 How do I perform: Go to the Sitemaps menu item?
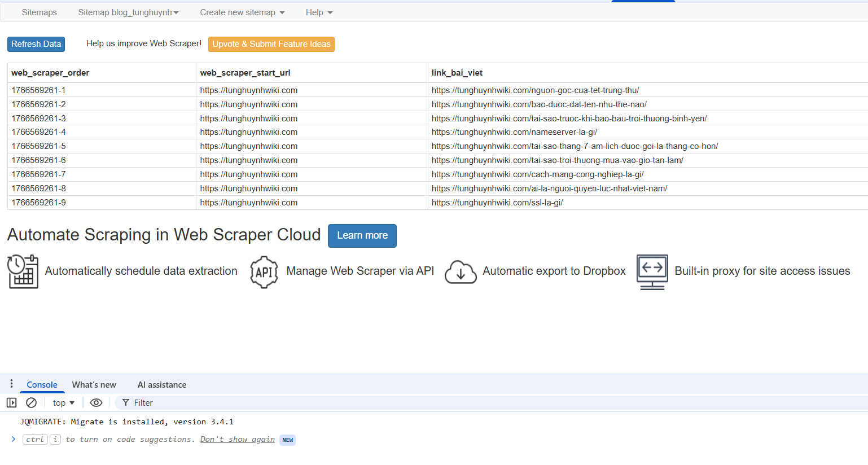coord(39,12)
